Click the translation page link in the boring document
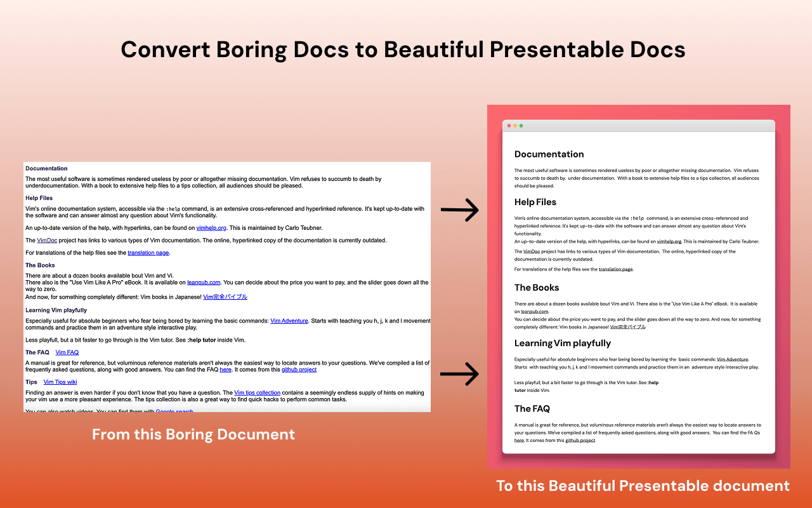 click(148, 253)
